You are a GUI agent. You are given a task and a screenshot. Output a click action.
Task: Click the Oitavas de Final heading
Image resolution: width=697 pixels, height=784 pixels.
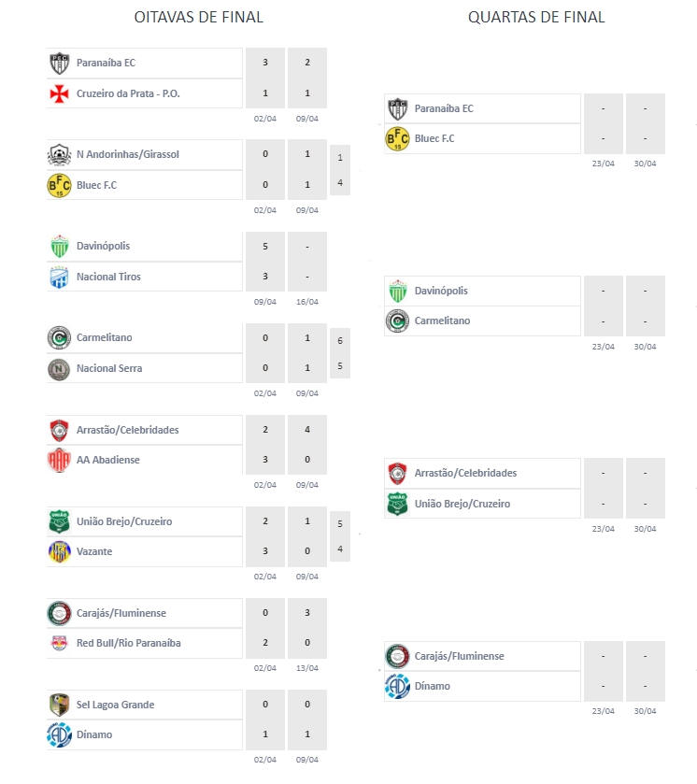point(198,18)
